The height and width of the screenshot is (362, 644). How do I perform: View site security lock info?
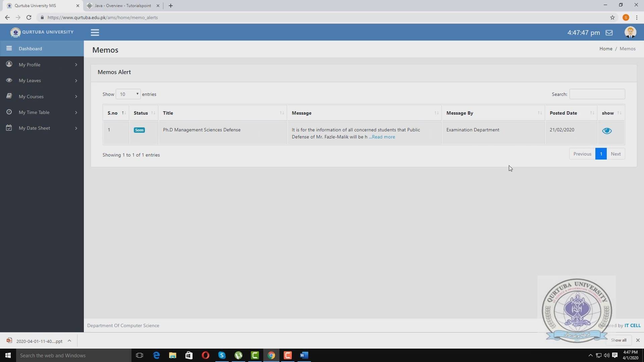42,17
